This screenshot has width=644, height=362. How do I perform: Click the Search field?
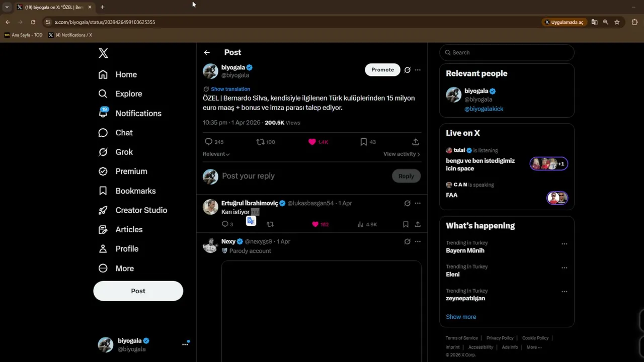[x=507, y=52]
